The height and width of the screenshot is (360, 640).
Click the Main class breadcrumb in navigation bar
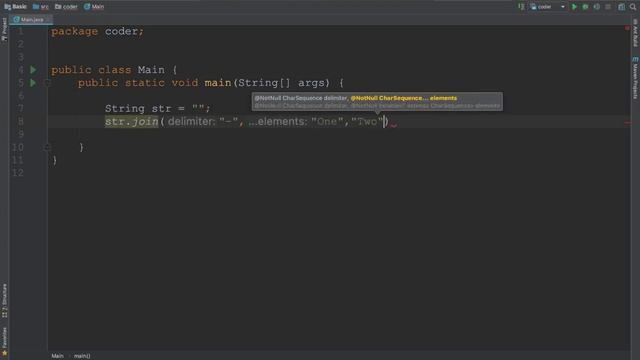click(94, 7)
